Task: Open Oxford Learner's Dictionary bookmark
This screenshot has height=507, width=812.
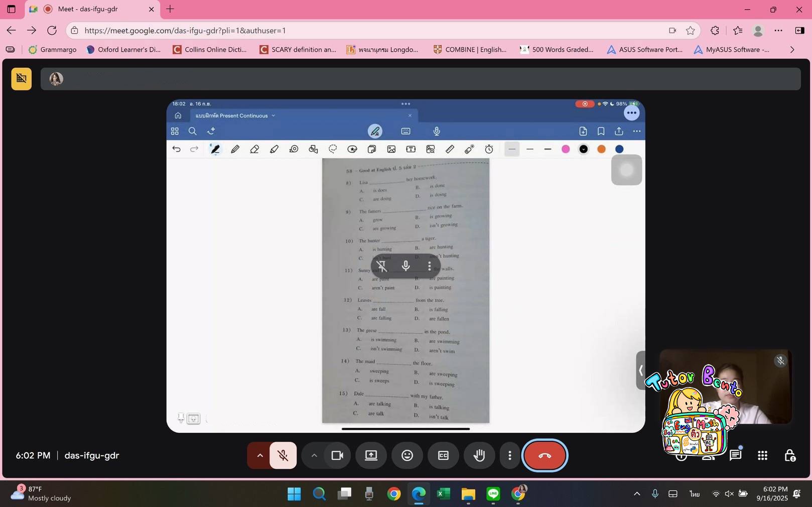Action: 123,49
